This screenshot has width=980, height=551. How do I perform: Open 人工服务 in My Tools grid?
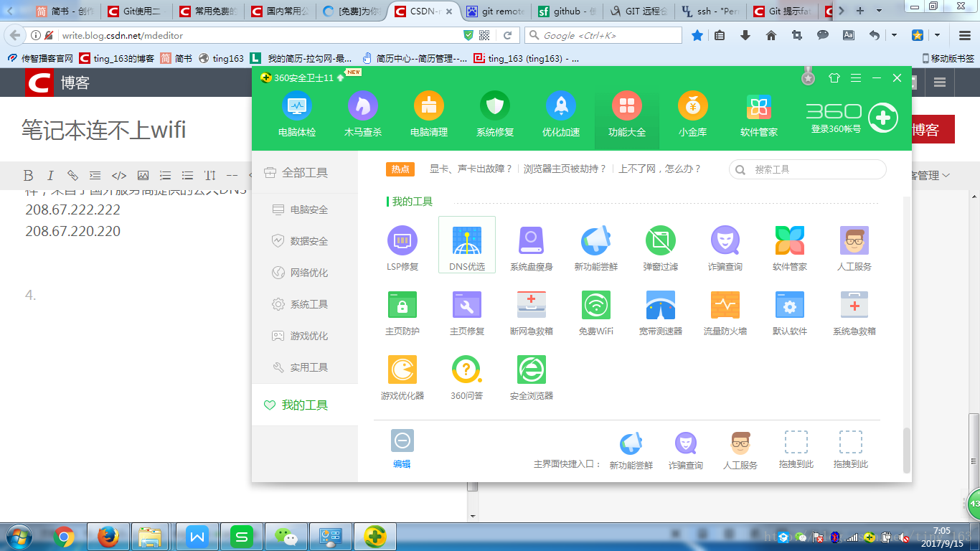(x=854, y=247)
